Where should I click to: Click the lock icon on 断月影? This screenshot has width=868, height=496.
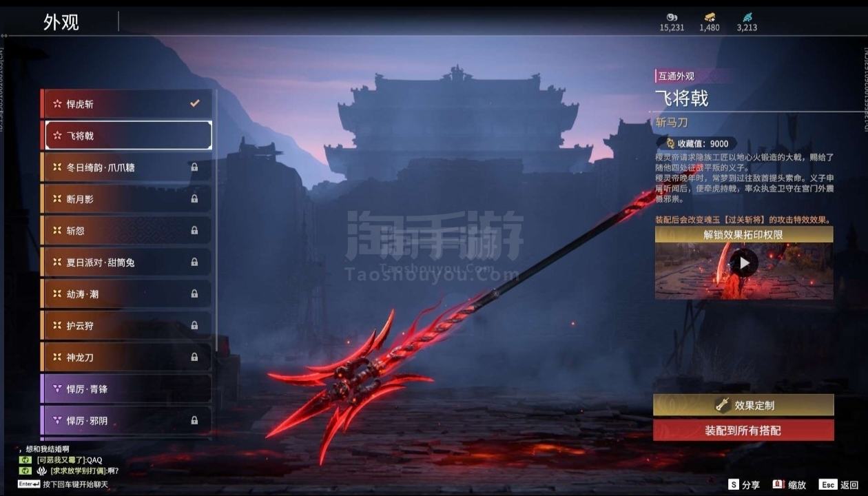[x=194, y=199]
